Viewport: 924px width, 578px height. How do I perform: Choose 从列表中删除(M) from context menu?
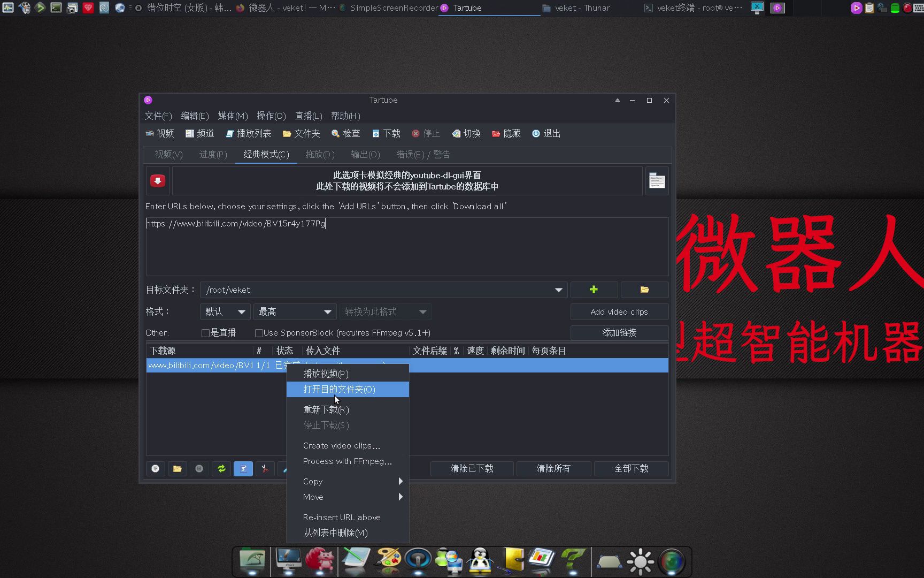(x=348, y=533)
